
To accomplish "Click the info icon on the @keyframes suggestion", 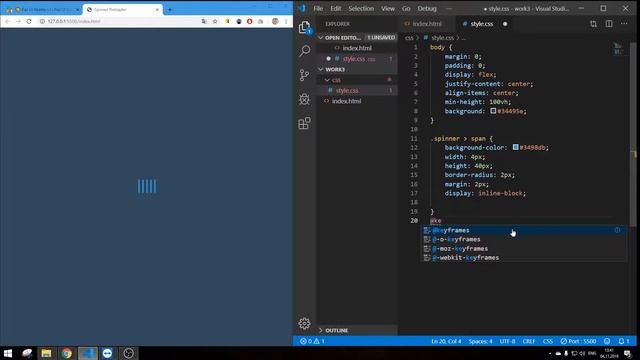I will [x=617, y=230].
